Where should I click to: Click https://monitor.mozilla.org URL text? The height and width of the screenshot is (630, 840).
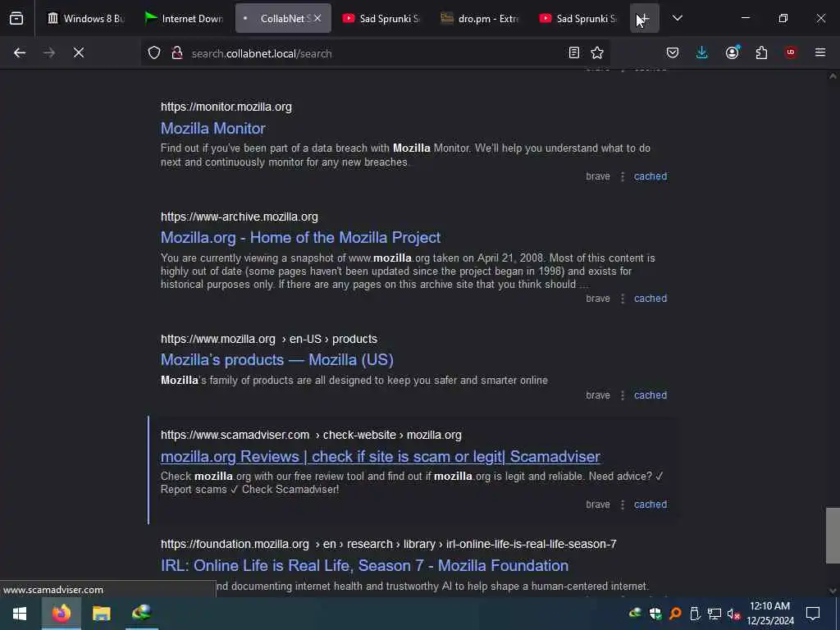226,107
